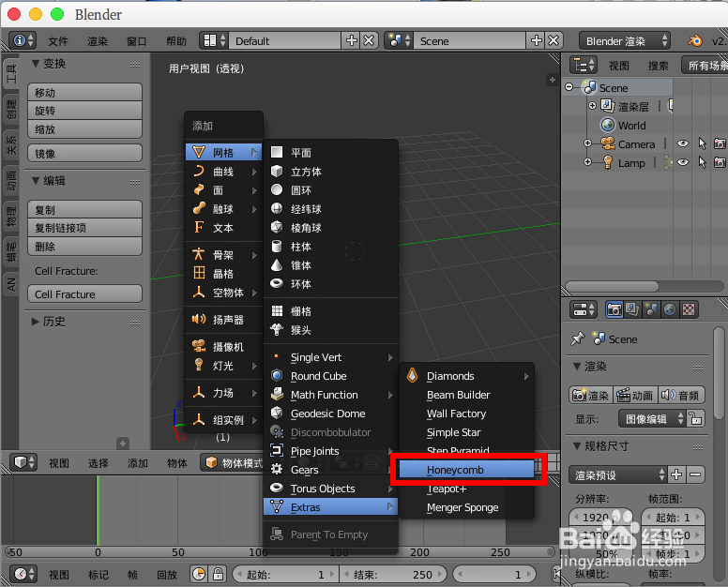Click the World globe icon in outliner
This screenshot has height=587, width=728.
[x=607, y=125]
